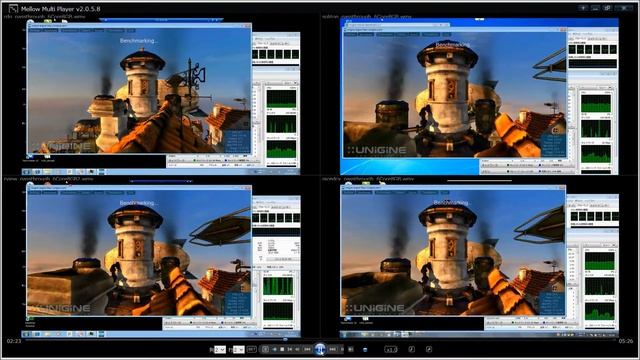Screen dimensions: 640x360
Task: Click the elapsed time 02:23 label
Action: pos(14,341)
